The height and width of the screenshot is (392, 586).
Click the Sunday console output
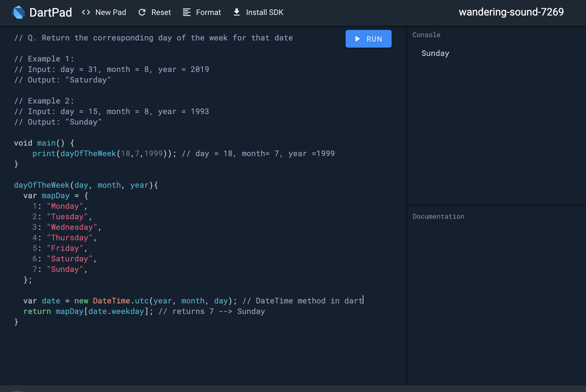(435, 53)
